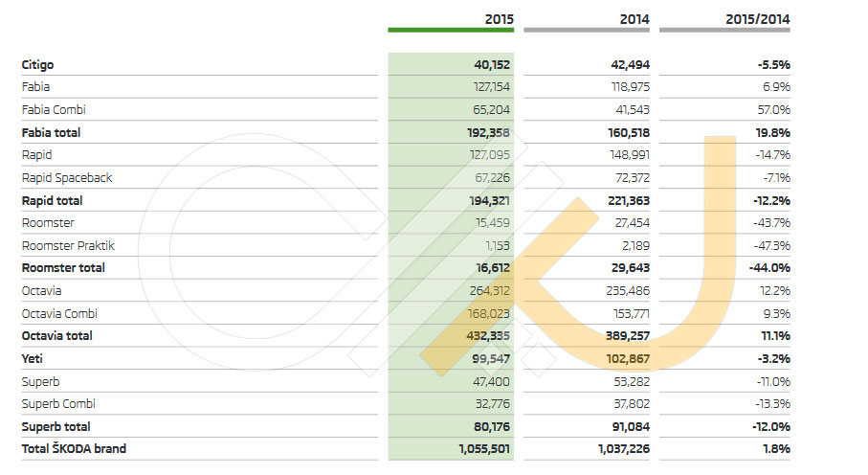The image size is (868, 475).
Task: Click Rapid 2014 value 148,991
Action: point(630,155)
